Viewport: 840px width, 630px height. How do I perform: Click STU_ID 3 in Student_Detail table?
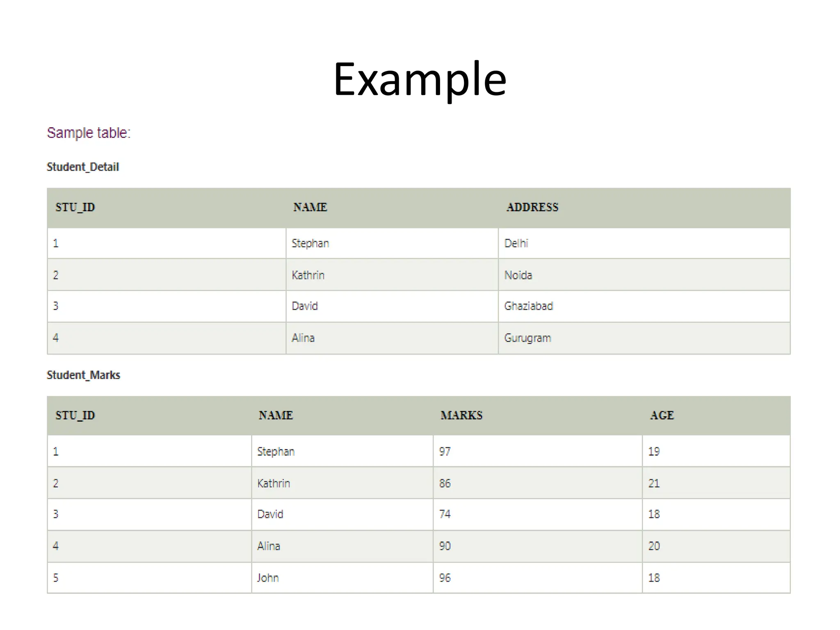point(56,306)
